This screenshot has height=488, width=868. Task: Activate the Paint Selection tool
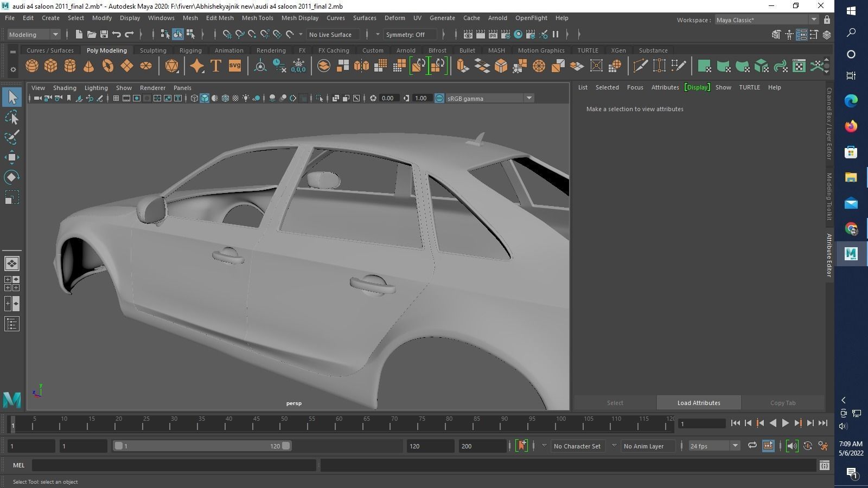(12, 137)
